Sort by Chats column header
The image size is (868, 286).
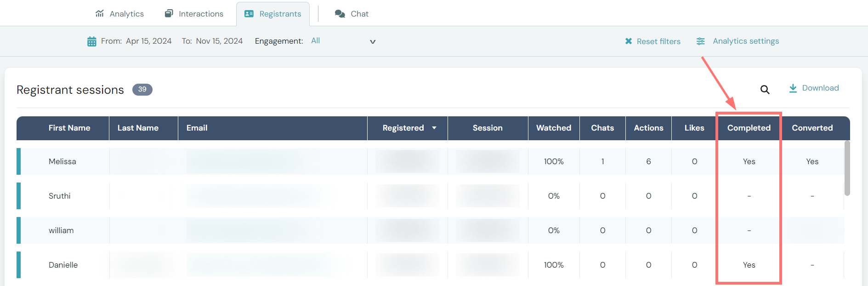click(602, 128)
